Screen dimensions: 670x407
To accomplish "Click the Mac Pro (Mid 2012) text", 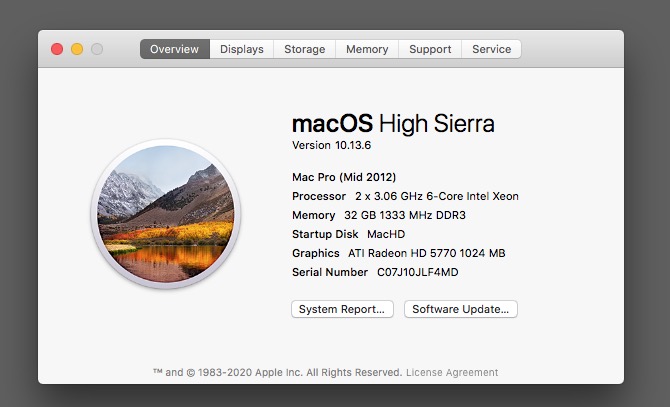I will pyautogui.click(x=344, y=177).
